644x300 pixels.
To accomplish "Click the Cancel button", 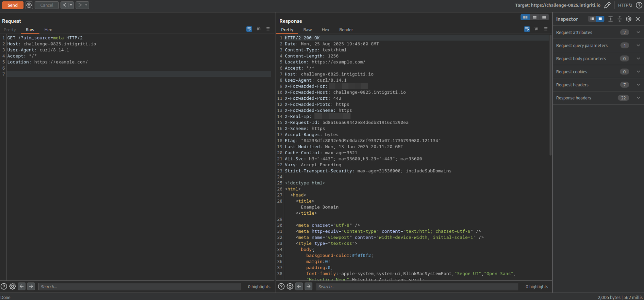I will point(47,5).
